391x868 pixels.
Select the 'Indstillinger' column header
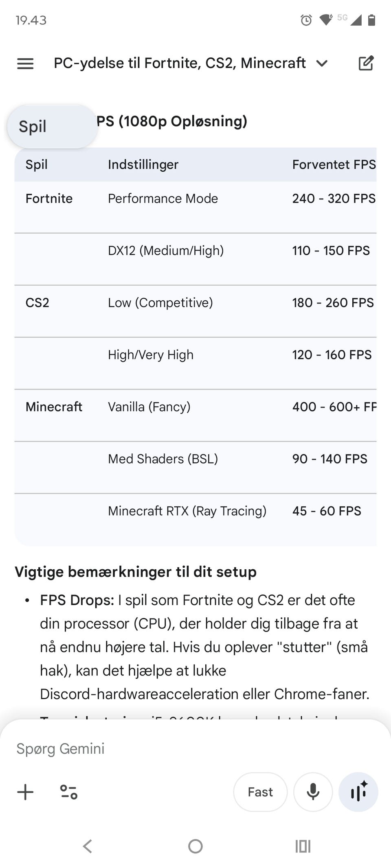pyautogui.click(x=143, y=164)
